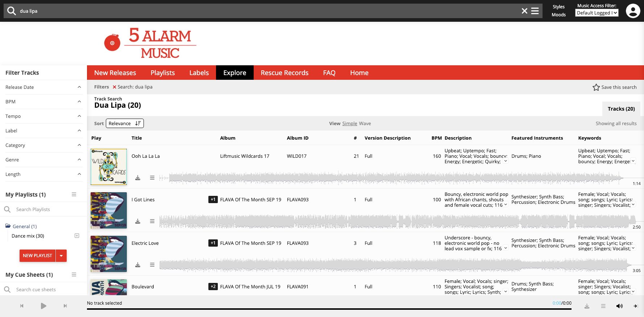The width and height of the screenshot is (644, 317).
Task: Switch to Wave view
Action: click(x=365, y=123)
